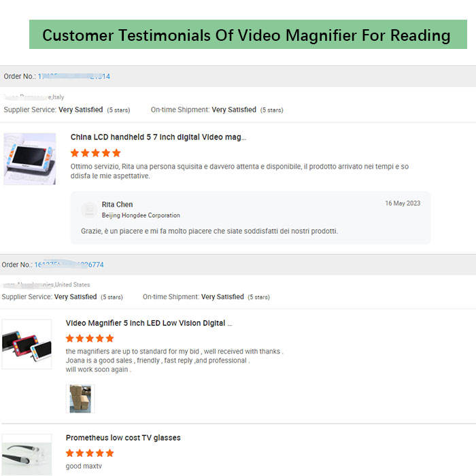Open the China LCD handheld magnifier title
The width and height of the screenshot is (476, 476).
[x=158, y=137]
